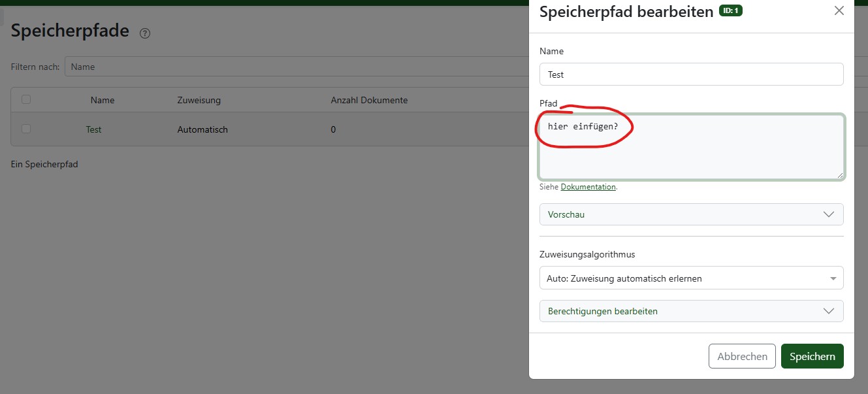Screen dimensions: 868x394
Task: Open the Test storage path entry
Action: pos(93,129)
